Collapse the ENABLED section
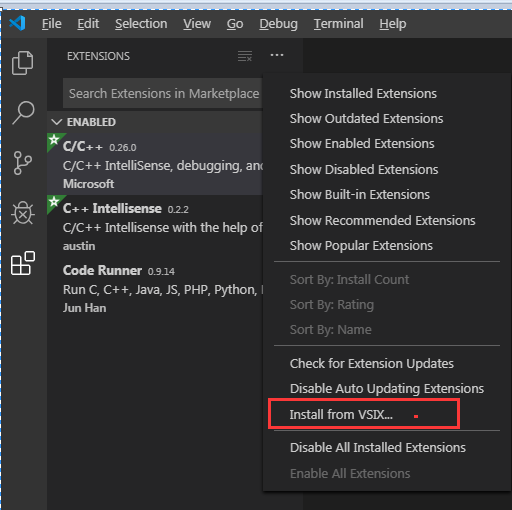512x510 pixels. 57,122
